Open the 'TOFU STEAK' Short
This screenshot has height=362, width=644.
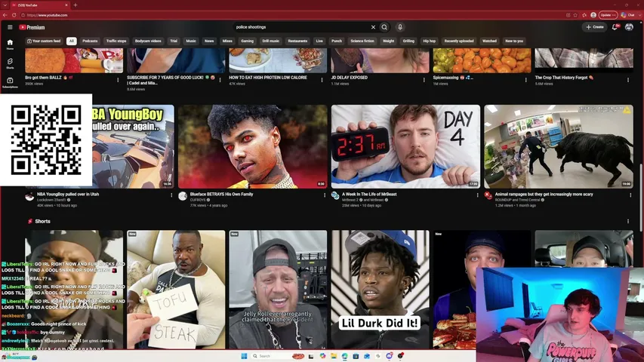[176, 290]
